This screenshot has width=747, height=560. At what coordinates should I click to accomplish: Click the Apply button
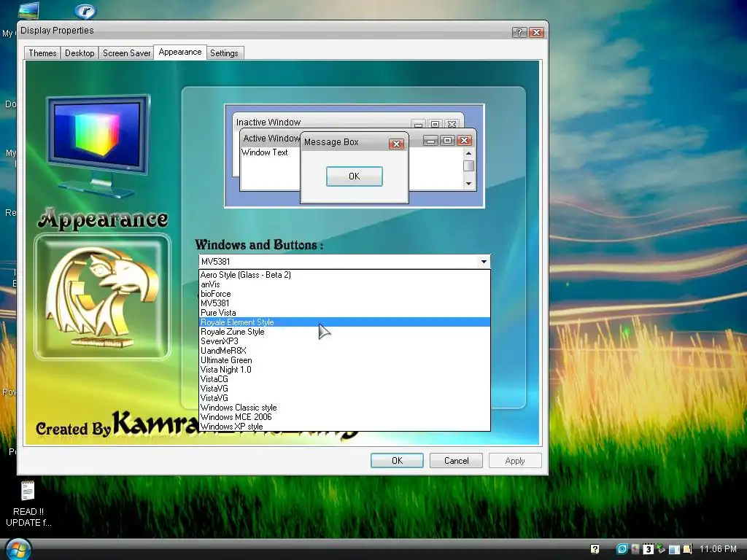[515, 461]
